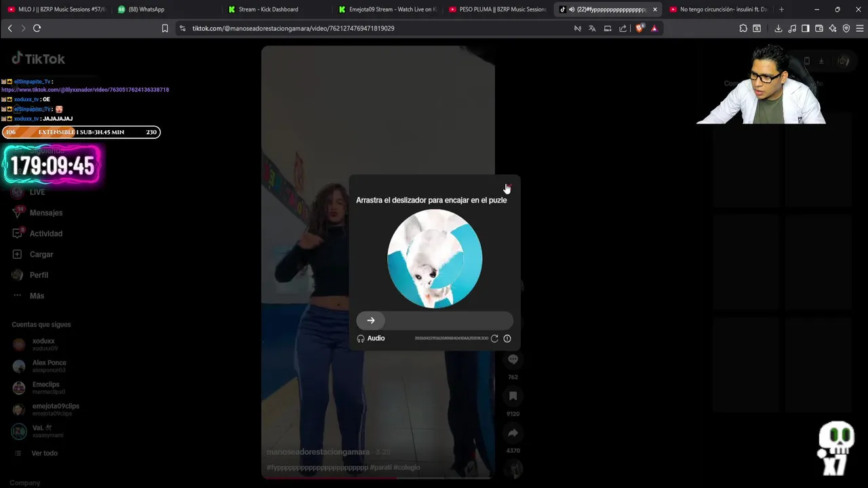868x488 pixels.
Task: Open Brave Rewards triangle icon
Action: tap(654, 28)
